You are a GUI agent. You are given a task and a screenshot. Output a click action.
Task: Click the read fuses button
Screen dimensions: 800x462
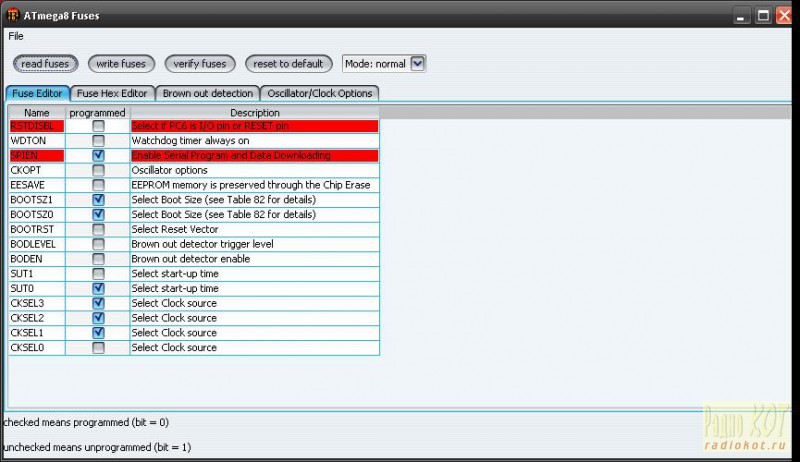pyautogui.click(x=45, y=64)
